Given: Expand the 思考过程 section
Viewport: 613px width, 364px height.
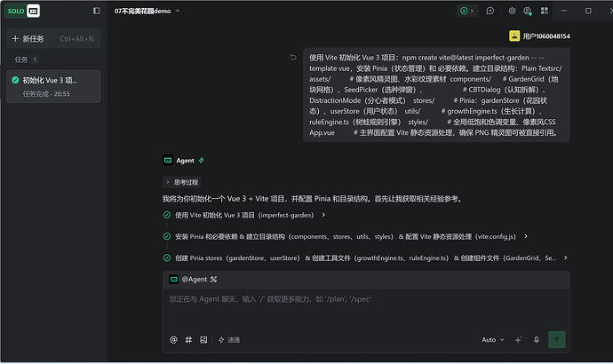Looking at the screenshot, I should pos(182,182).
